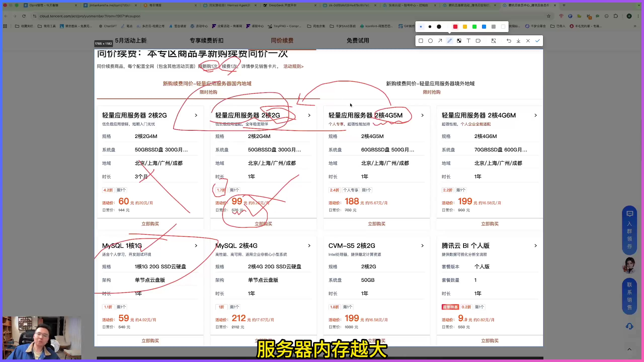Expand the 腾讯云 BI 个人版 card arrow
644x362 pixels.
(536, 246)
